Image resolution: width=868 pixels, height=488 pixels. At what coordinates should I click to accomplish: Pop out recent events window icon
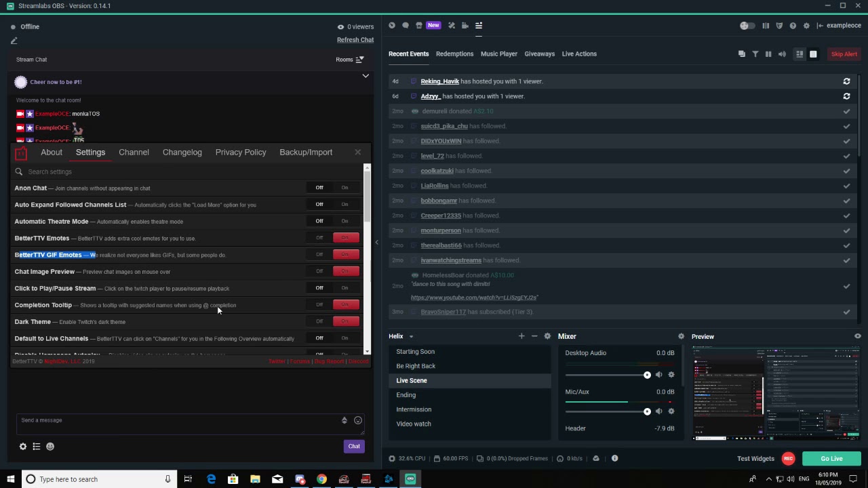click(741, 54)
